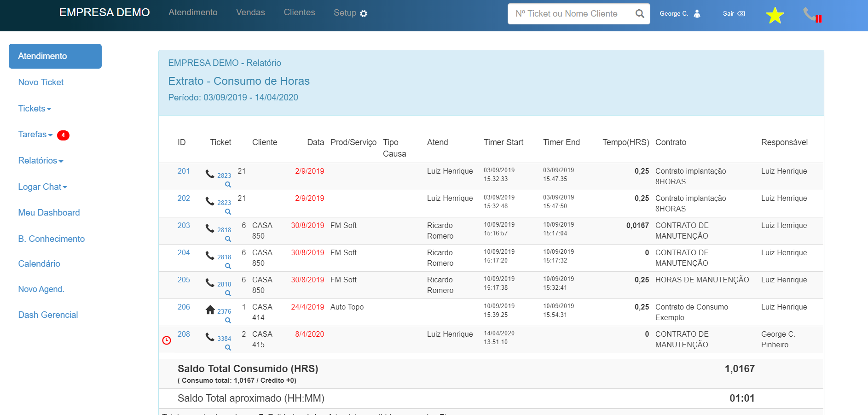Open record ID 208
This screenshot has width=868, height=415.
coord(184,334)
